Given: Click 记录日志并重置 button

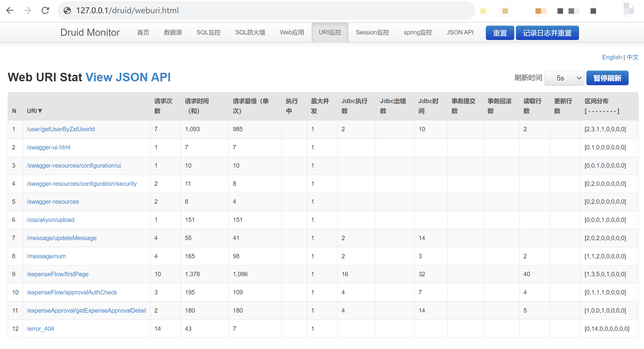Looking at the screenshot, I should pyautogui.click(x=547, y=33).
